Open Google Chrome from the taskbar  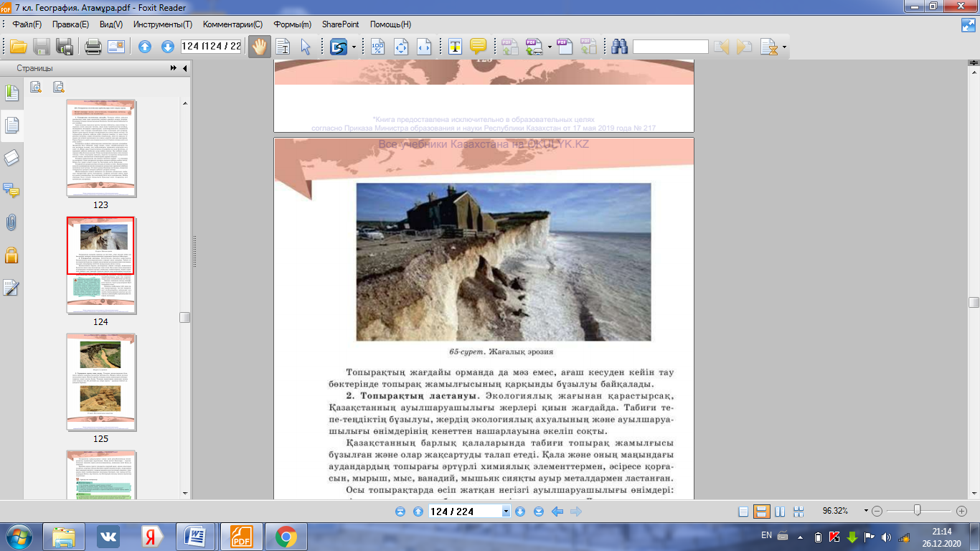point(286,537)
